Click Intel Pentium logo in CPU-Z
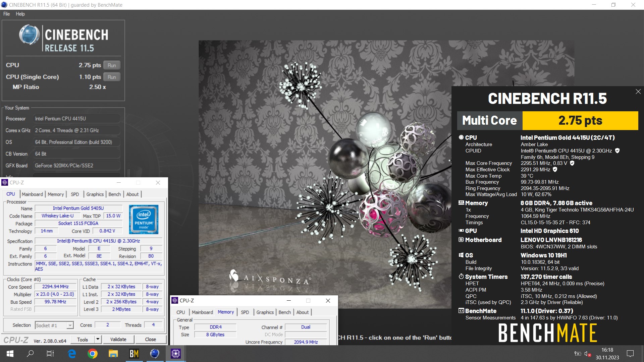644x362 pixels. [x=144, y=219]
